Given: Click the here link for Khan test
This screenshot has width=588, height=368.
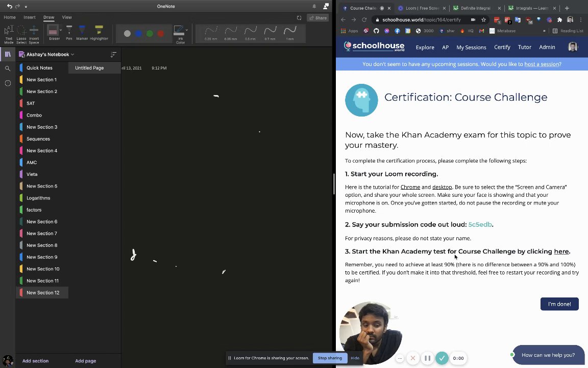Looking at the screenshot, I should pyautogui.click(x=561, y=251).
